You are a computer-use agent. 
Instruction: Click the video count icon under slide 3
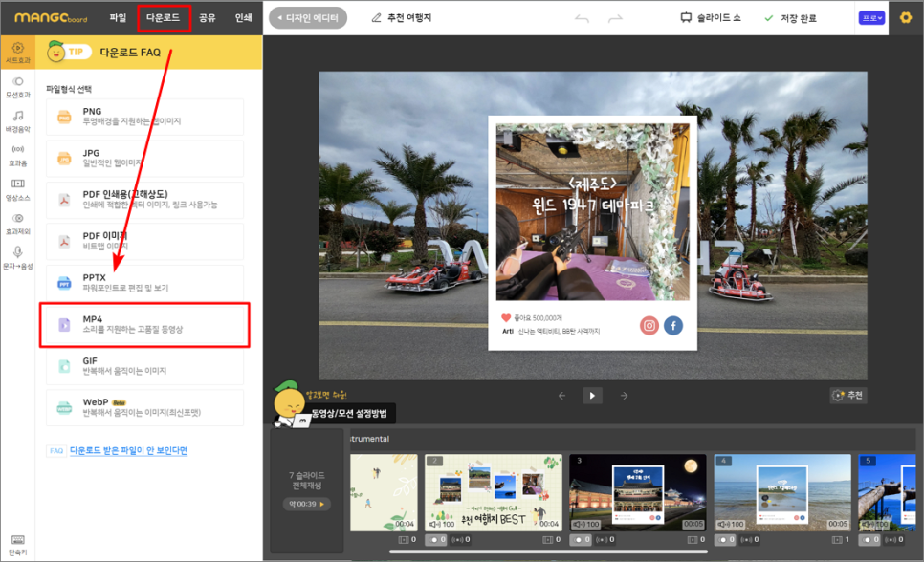tap(693, 540)
